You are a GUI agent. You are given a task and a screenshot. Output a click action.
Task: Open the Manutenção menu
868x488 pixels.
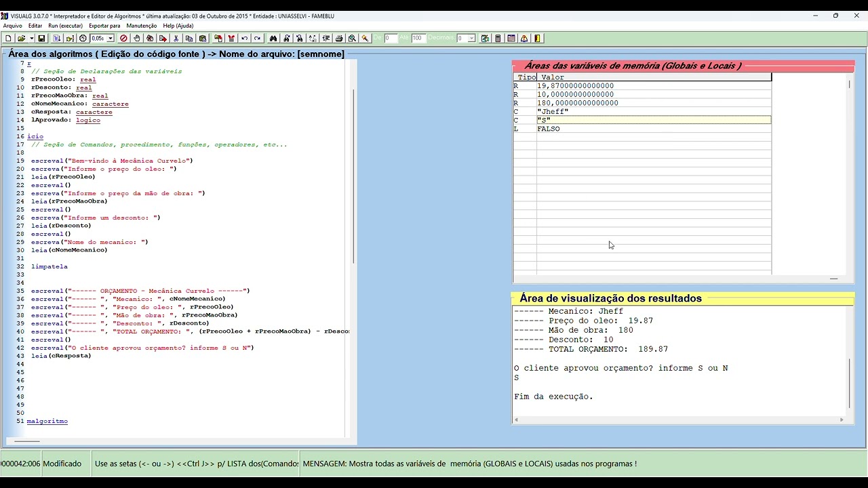[x=142, y=26]
